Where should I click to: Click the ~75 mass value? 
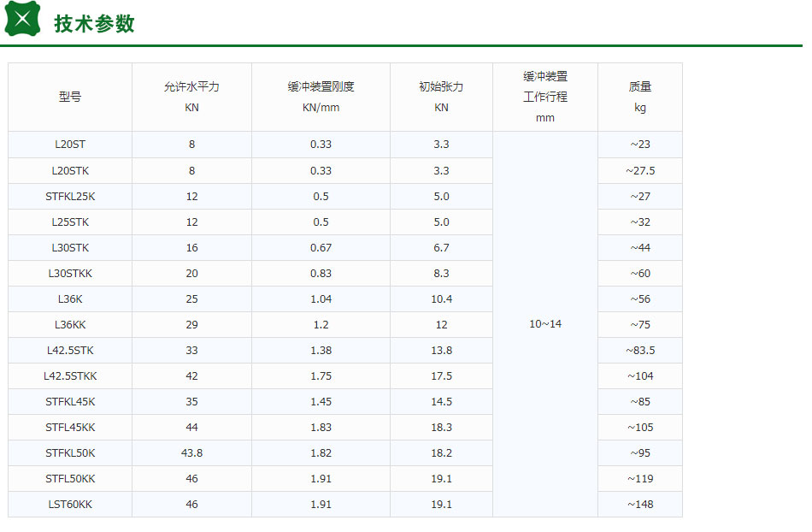coord(640,325)
